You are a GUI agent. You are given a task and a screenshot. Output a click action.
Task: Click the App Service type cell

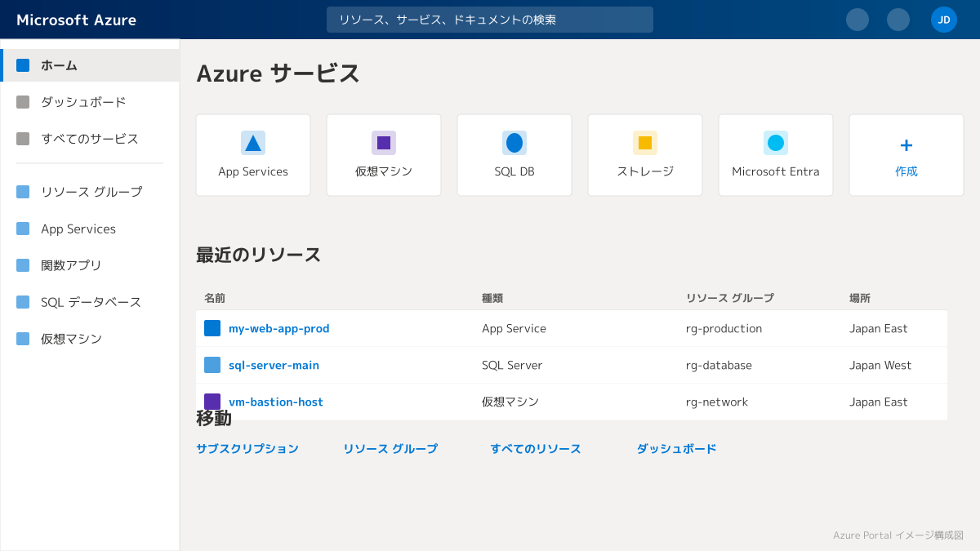click(x=514, y=328)
